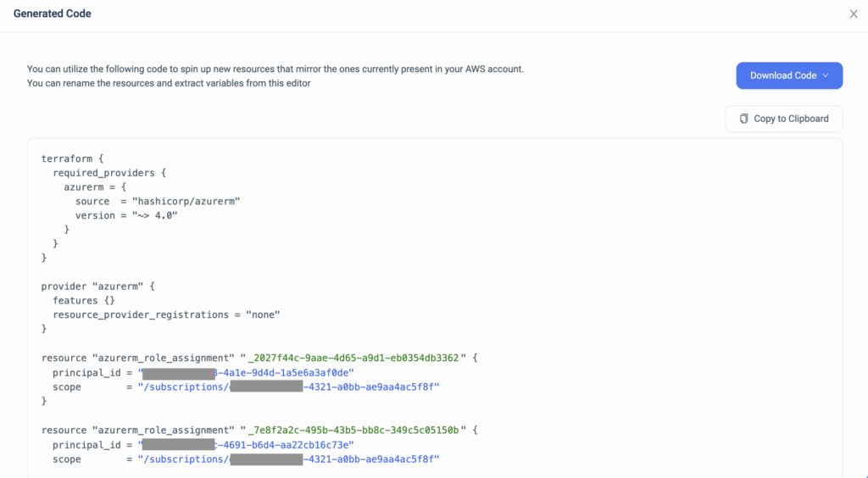The image size is (868, 478).
Task: Click the Download Code button
Action: click(x=789, y=75)
